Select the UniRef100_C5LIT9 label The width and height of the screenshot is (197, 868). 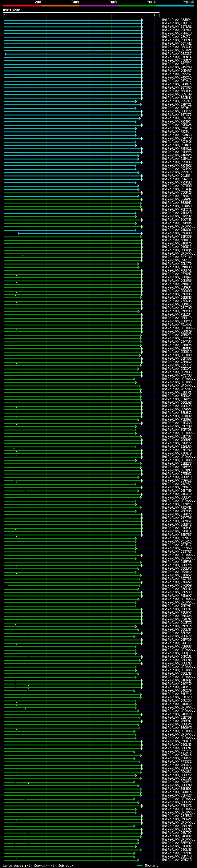[x=177, y=264]
